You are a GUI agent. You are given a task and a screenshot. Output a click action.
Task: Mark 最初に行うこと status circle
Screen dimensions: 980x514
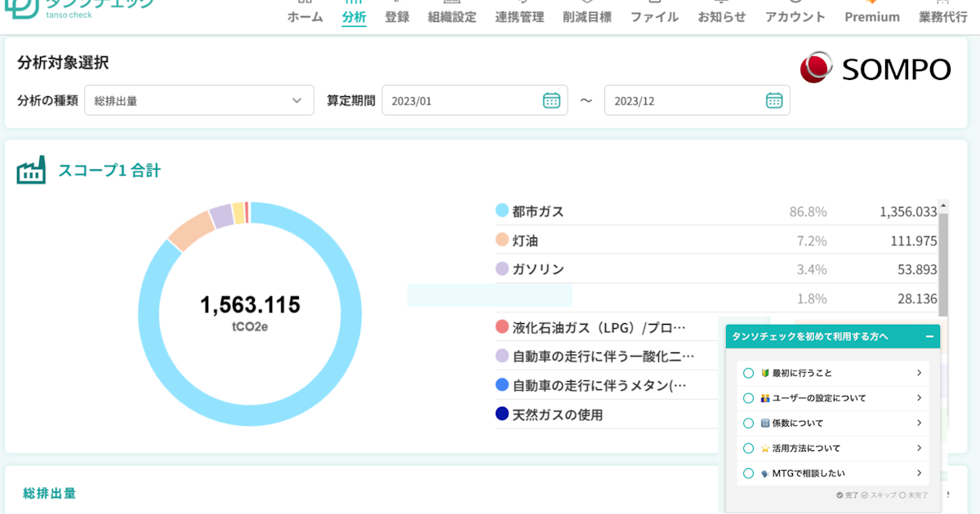pos(748,373)
